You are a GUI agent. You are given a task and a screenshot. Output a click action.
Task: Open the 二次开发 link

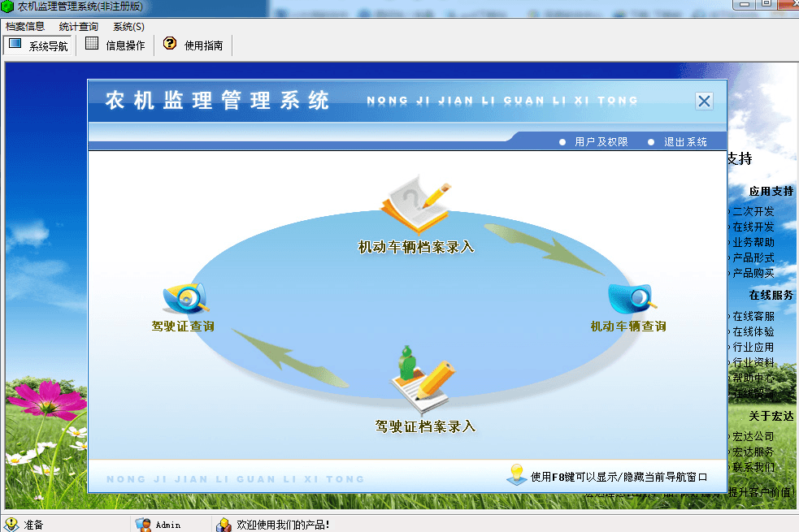point(753,211)
